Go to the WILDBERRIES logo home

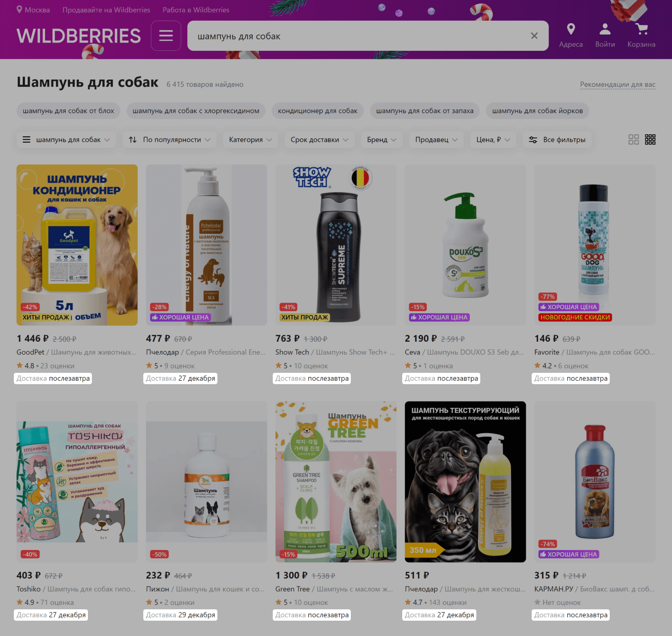coord(79,36)
